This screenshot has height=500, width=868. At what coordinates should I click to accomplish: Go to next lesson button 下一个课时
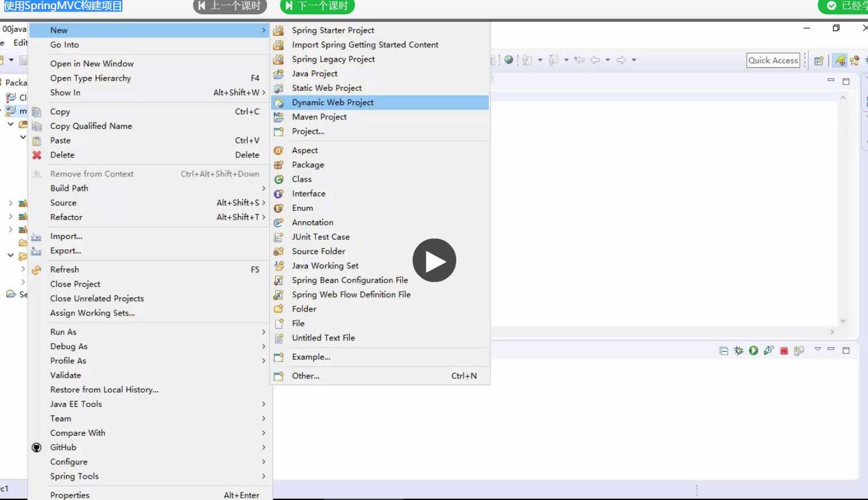pyautogui.click(x=318, y=6)
